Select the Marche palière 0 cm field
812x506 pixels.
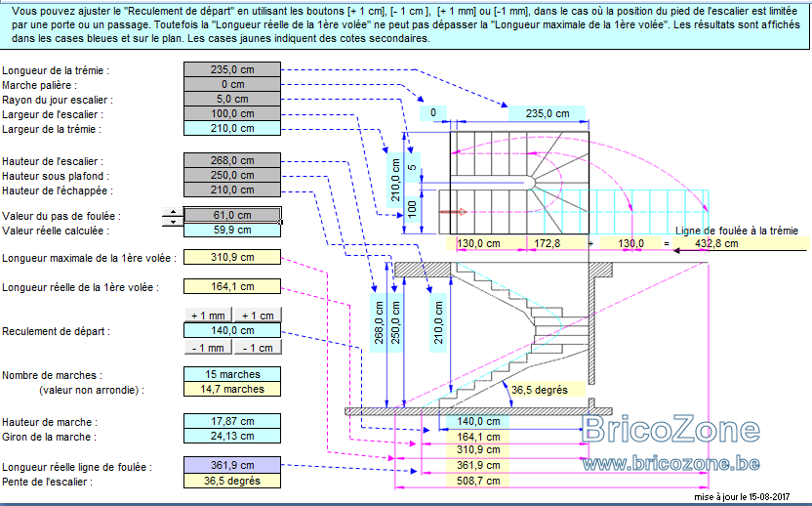click(x=232, y=84)
